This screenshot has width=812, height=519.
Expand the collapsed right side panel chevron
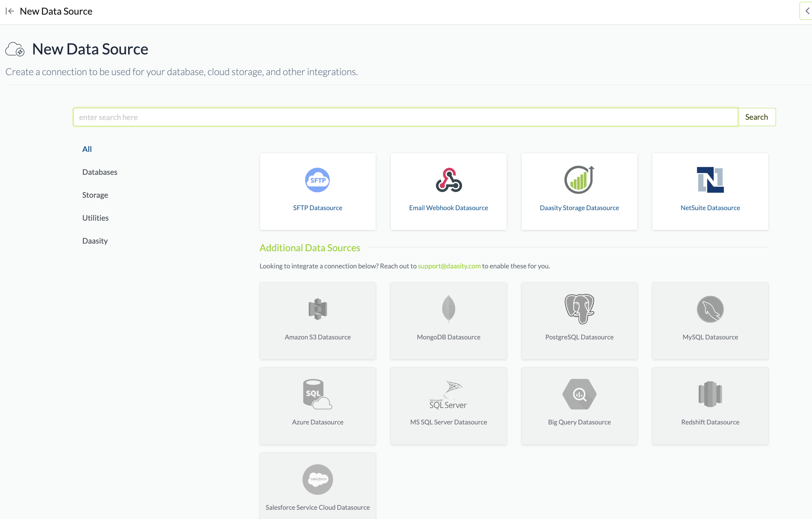tap(807, 11)
